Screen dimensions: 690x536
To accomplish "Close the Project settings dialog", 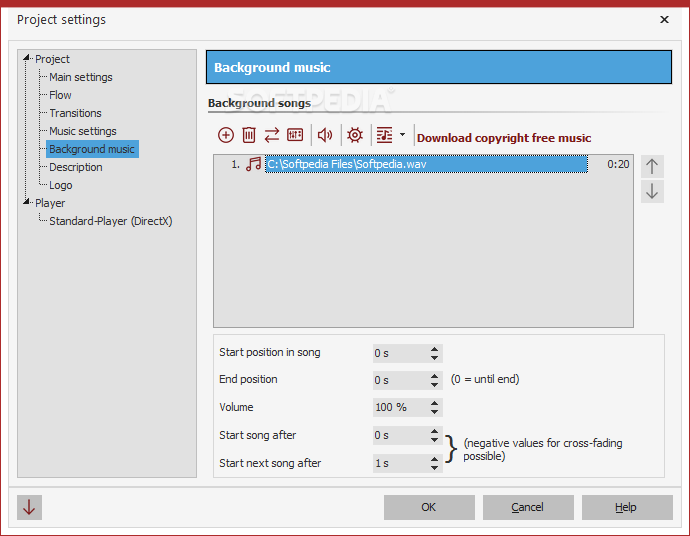I will (664, 19).
